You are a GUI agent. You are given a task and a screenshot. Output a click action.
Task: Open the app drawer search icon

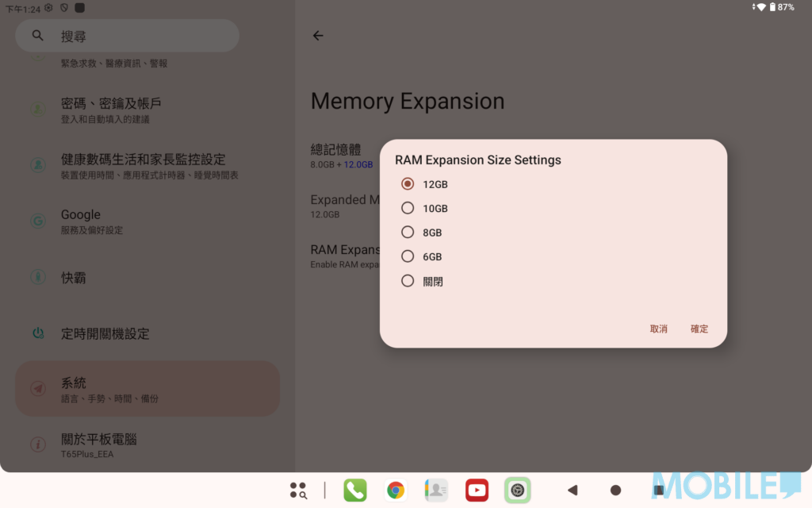tap(298, 491)
